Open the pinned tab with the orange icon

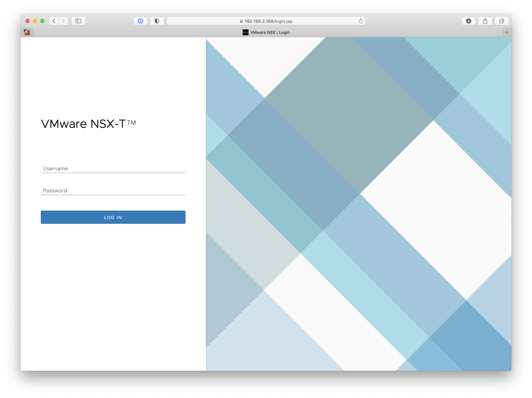[27, 32]
